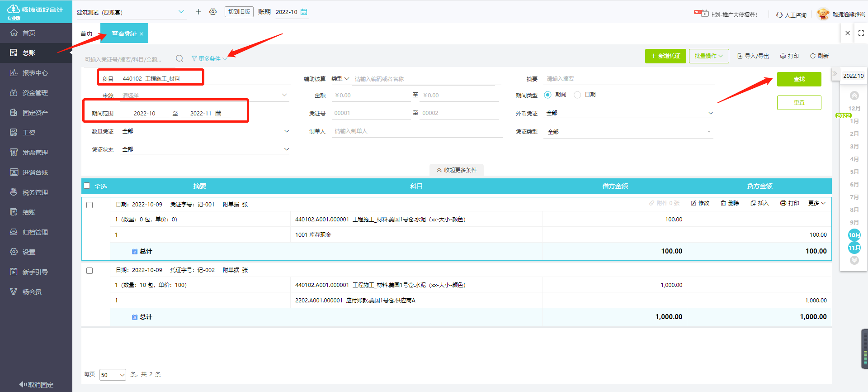Open 报表中心 in the sidebar
868x392 pixels.
coord(35,73)
